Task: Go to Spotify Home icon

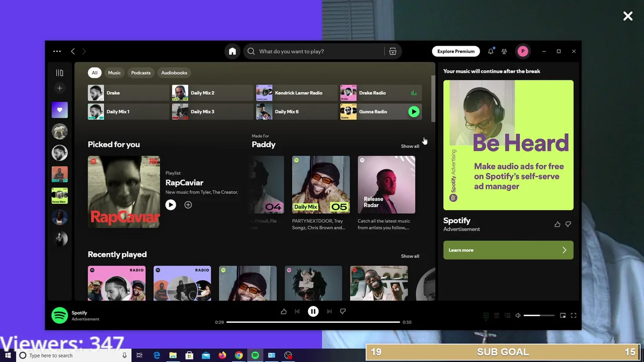Action: pos(232,51)
